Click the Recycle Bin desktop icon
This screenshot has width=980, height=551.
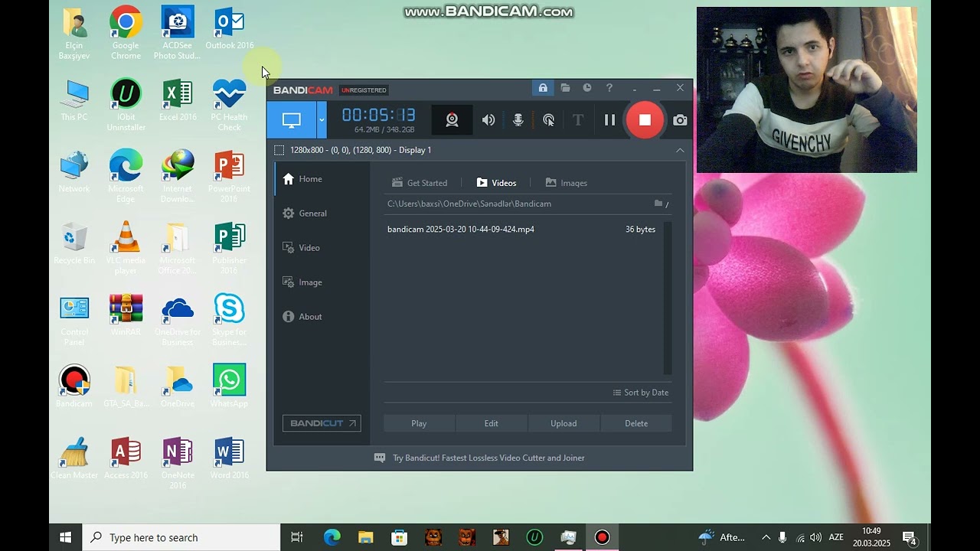[74, 243]
